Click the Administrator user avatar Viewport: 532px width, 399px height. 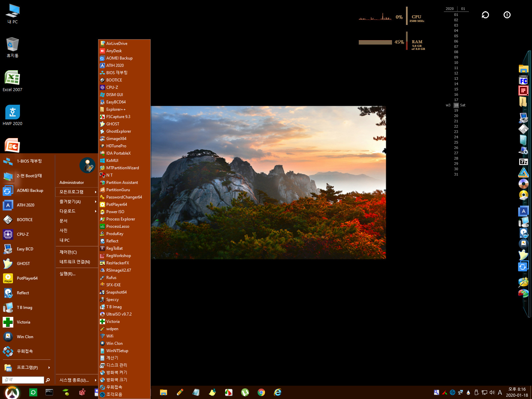pyautogui.click(x=87, y=165)
